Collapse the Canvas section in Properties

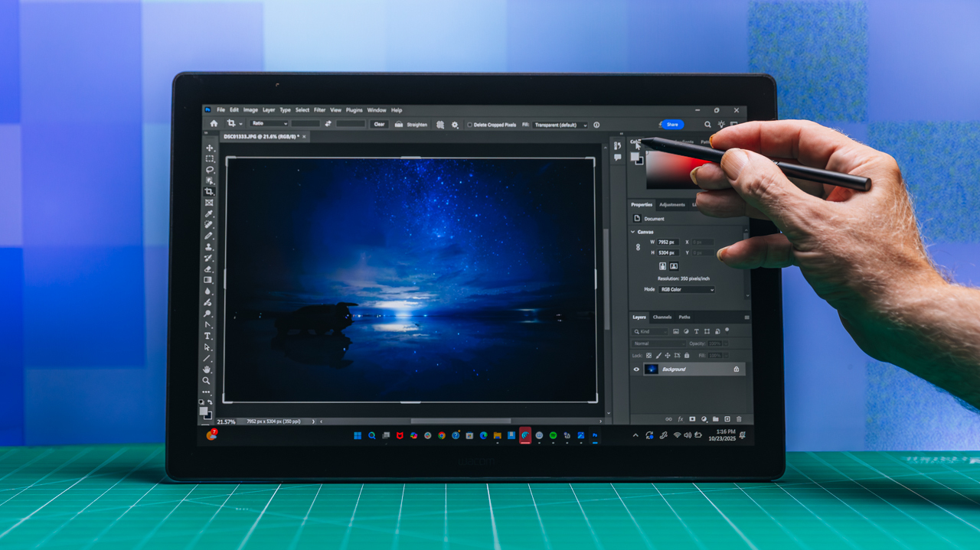(x=632, y=232)
